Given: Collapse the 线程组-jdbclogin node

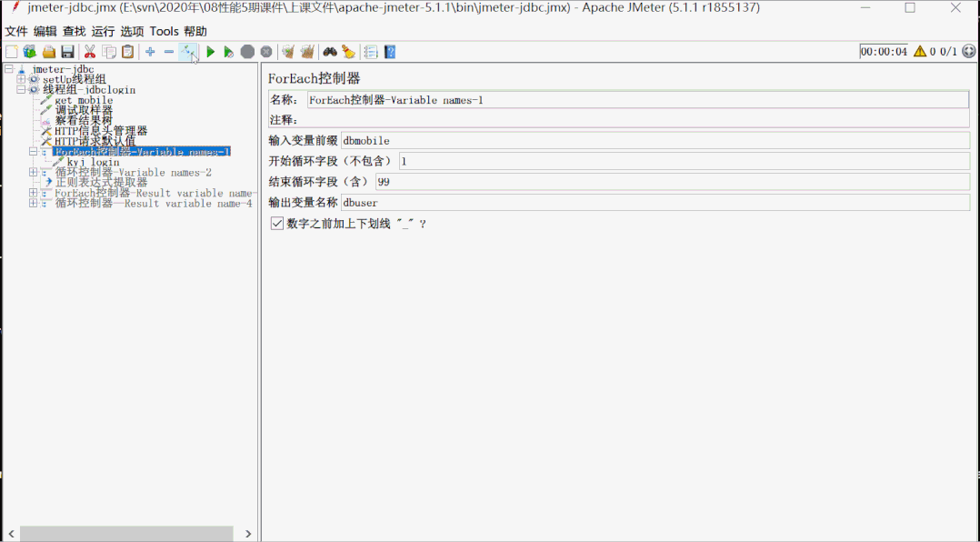Looking at the screenshot, I should pos(21,89).
